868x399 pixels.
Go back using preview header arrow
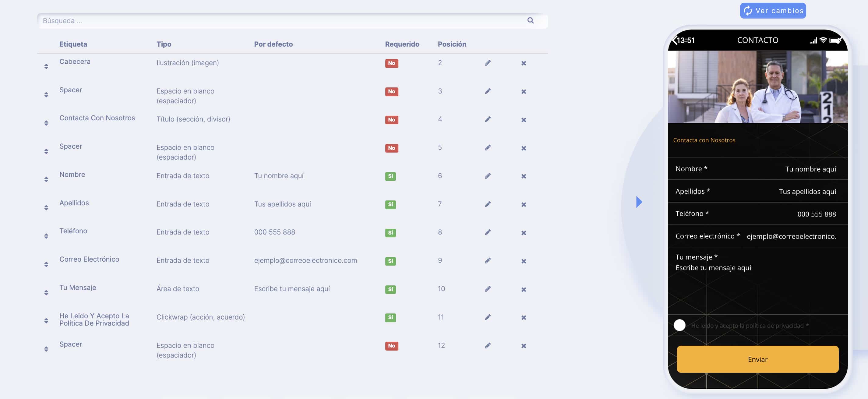click(x=674, y=40)
